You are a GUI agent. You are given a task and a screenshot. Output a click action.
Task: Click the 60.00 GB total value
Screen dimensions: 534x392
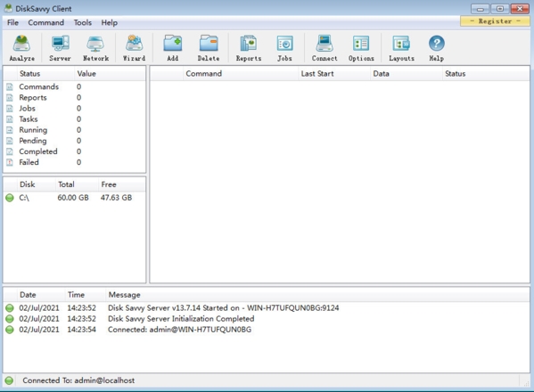click(73, 198)
